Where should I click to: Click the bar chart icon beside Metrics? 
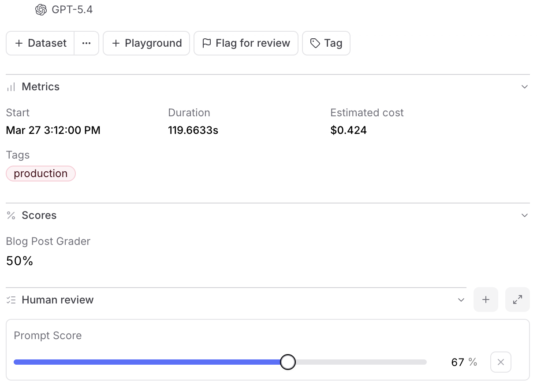pos(11,87)
